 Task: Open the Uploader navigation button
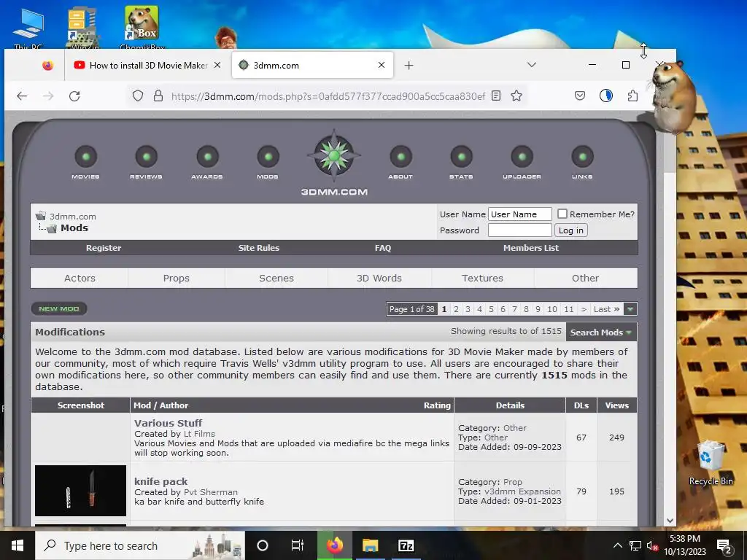pyautogui.click(x=522, y=162)
